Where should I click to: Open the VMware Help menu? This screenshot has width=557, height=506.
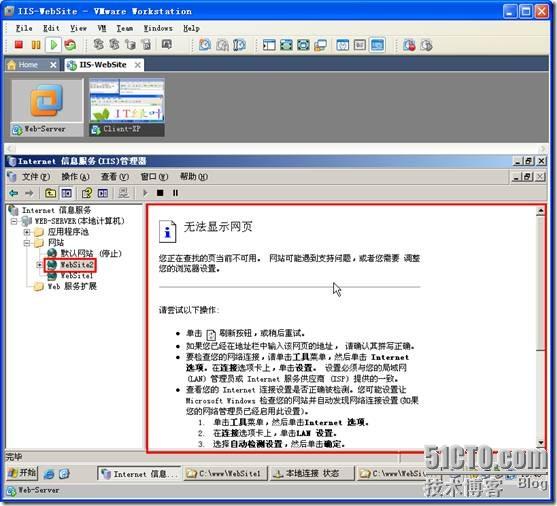click(x=191, y=28)
